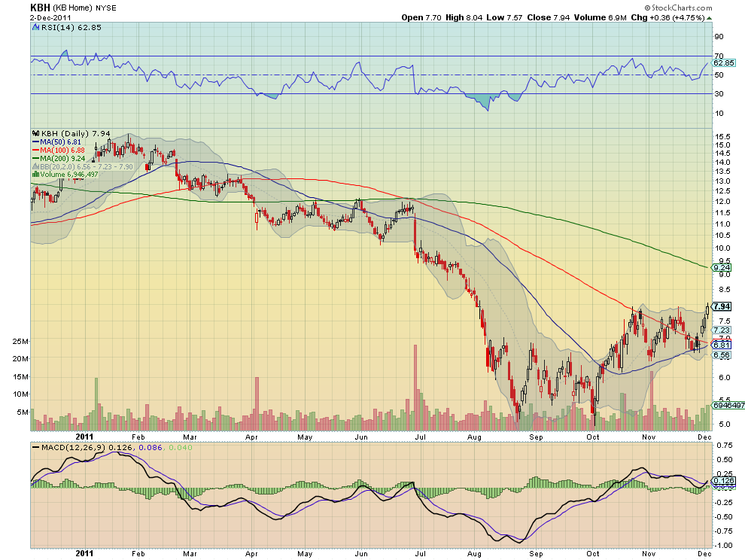Click the 90 label on RSI axis
Viewport: 745px width, 560px height.
click(719, 37)
